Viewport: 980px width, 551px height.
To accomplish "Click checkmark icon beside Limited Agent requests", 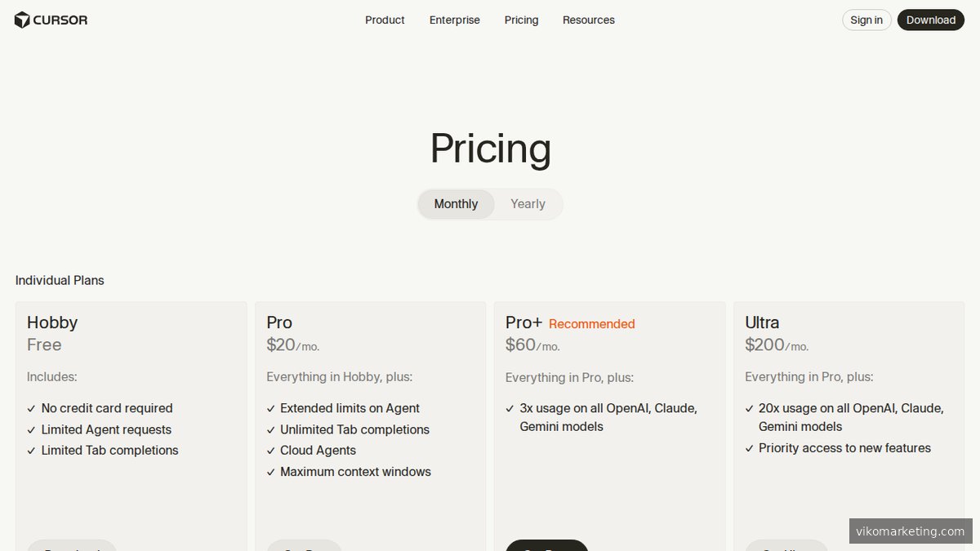I will [x=31, y=430].
